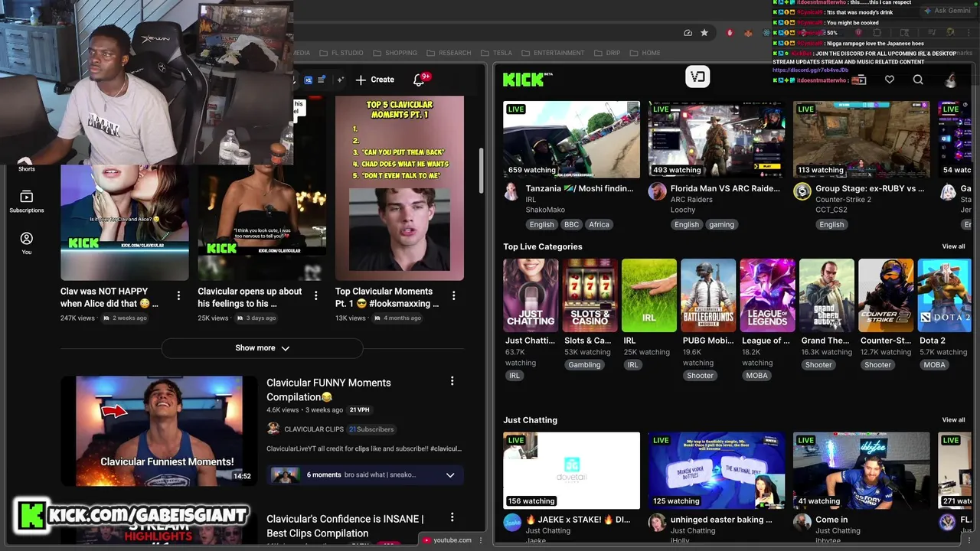Watch Florida Man VS ARC Raiders stream
Viewport: 980px width, 551px height.
coord(717,139)
